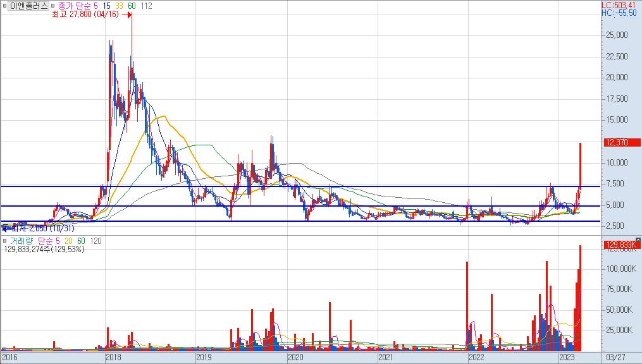Screen dimensions: 642x364
Task: Select the 종가 단순 moving average label
Action: pos(75,6)
